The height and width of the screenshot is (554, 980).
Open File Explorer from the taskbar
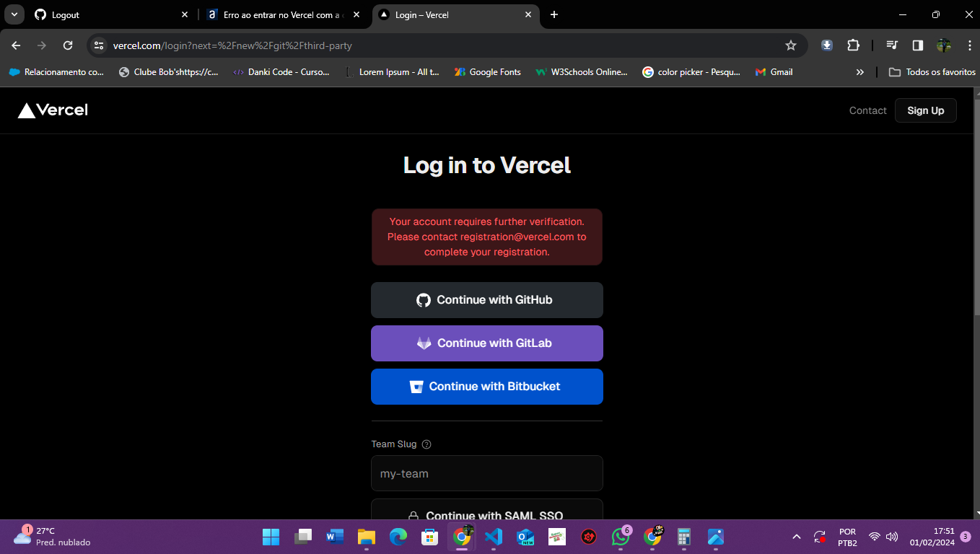(367, 537)
